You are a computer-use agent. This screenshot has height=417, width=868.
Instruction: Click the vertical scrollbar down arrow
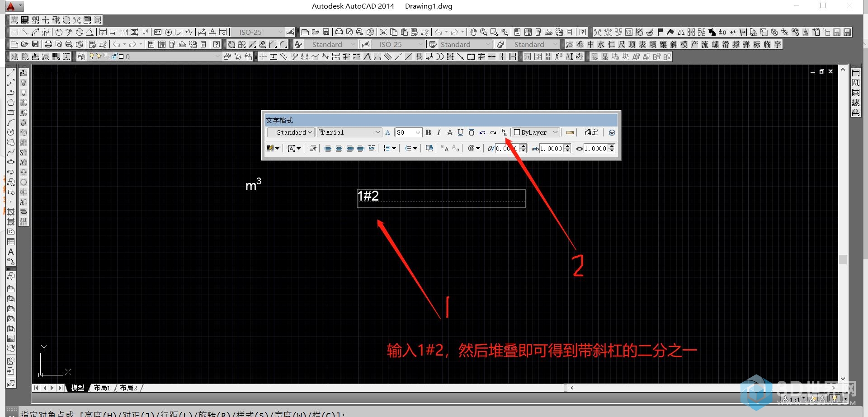pyautogui.click(x=843, y=379)
